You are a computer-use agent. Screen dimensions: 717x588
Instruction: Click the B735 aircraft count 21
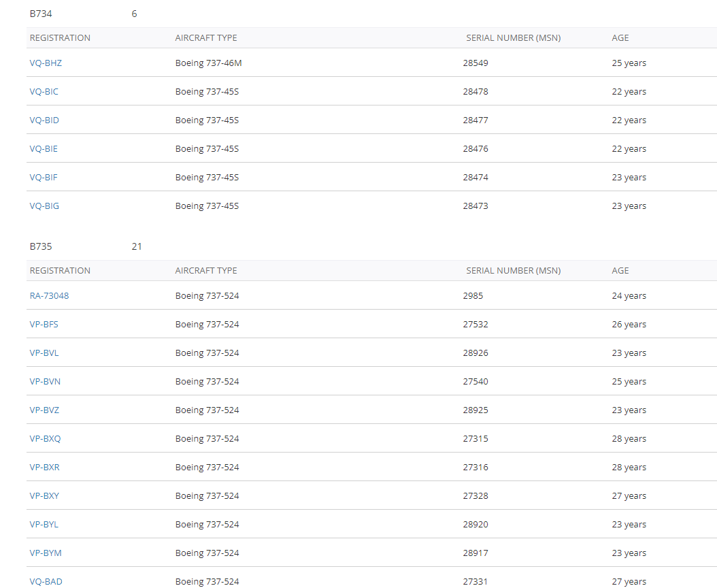tap(137, 246)
